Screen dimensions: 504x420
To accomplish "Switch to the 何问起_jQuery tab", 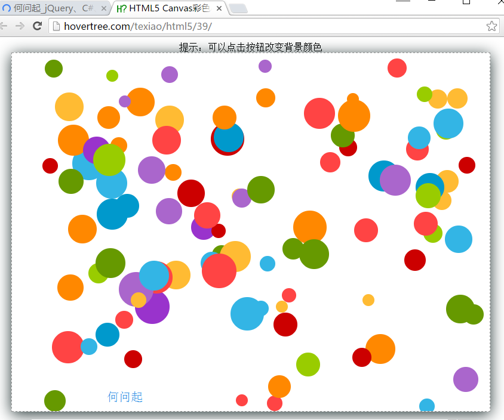I will point(54,8).
